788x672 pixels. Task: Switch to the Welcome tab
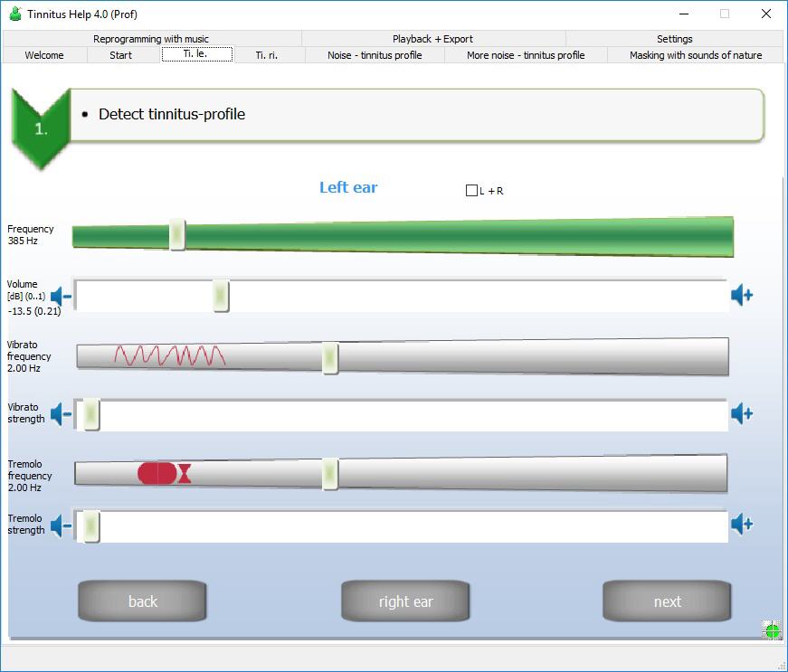(44, 55)
